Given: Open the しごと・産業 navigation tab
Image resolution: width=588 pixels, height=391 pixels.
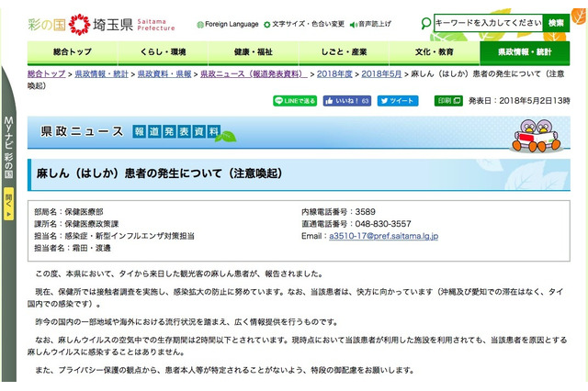Looking at the screenshot, I should 344,52.
